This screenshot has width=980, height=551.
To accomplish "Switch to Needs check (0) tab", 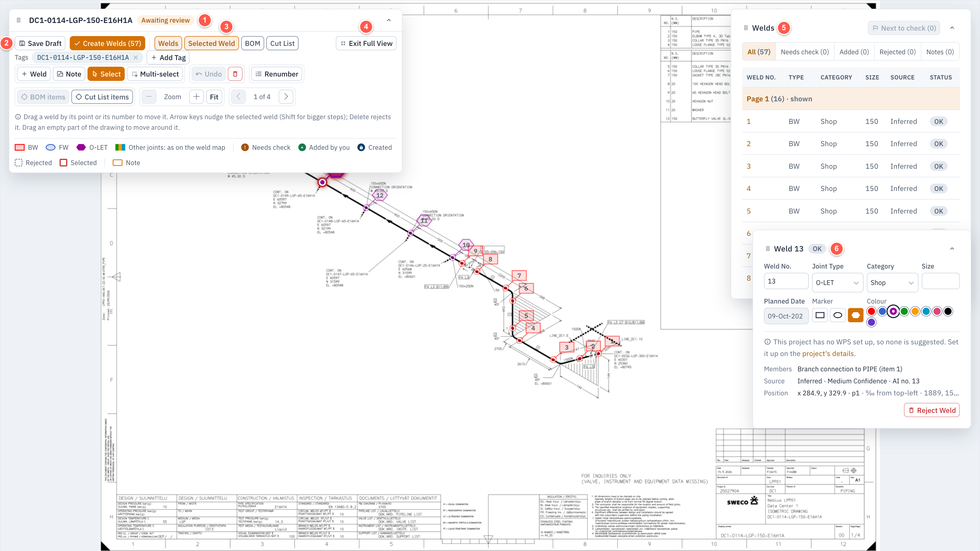I will 805,52.
